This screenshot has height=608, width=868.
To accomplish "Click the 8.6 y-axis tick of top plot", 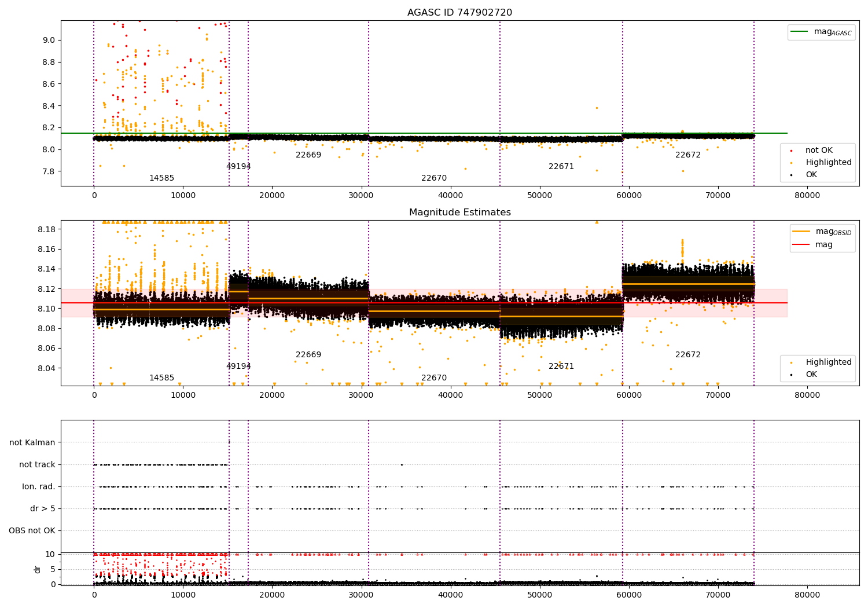I will point(49,85).
